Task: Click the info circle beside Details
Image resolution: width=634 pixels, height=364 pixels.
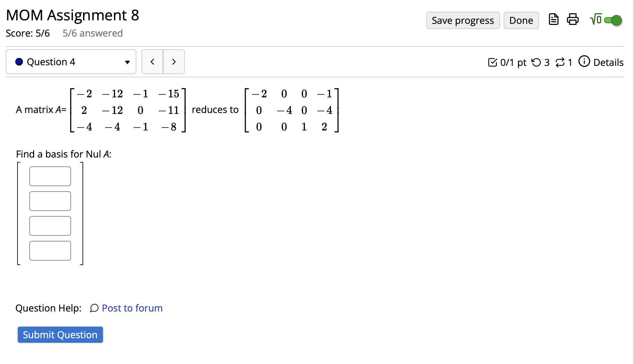Action: (584, 62)
